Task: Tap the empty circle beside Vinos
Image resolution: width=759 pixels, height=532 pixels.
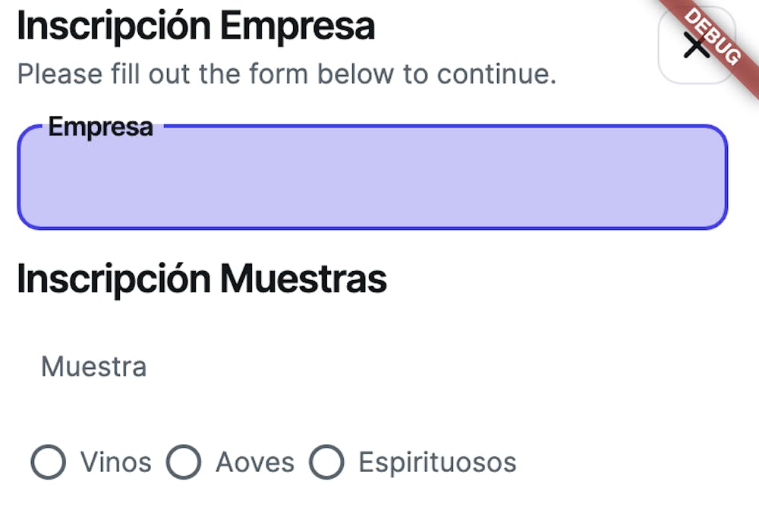Action: (x=48, y=462)
